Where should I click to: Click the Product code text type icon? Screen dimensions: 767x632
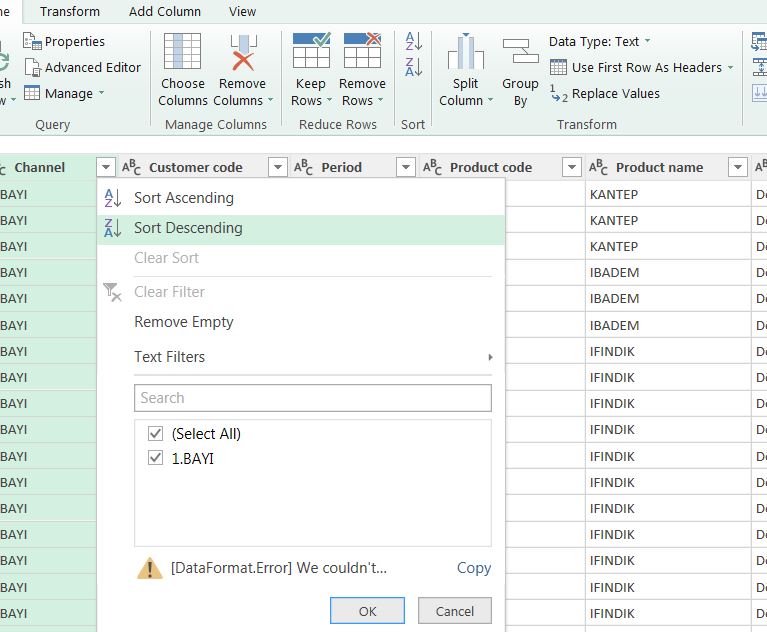pyautogui.click(x=432, y=167)
